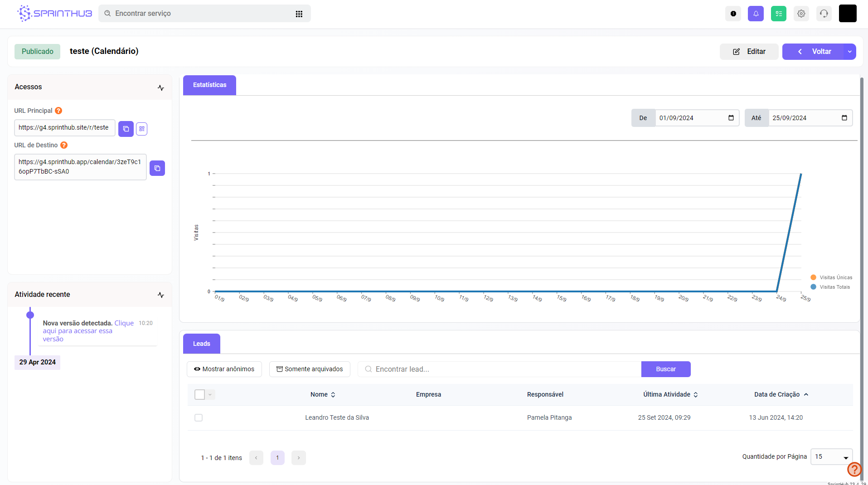Open Quantidade por Página dropdown
Viewport: 868px width, 485px height.
[x=831, y=457]
